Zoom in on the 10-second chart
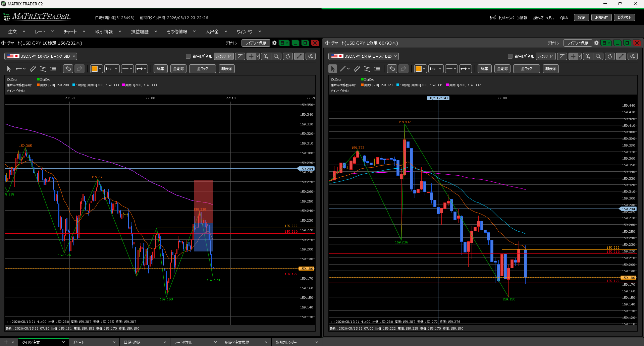Viewport: 644px width, 346px height. pyautogui.click(x=266, y=56)
